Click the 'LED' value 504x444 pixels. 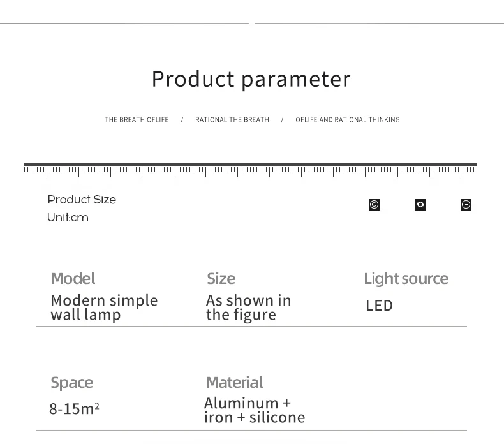pos(380,306)
